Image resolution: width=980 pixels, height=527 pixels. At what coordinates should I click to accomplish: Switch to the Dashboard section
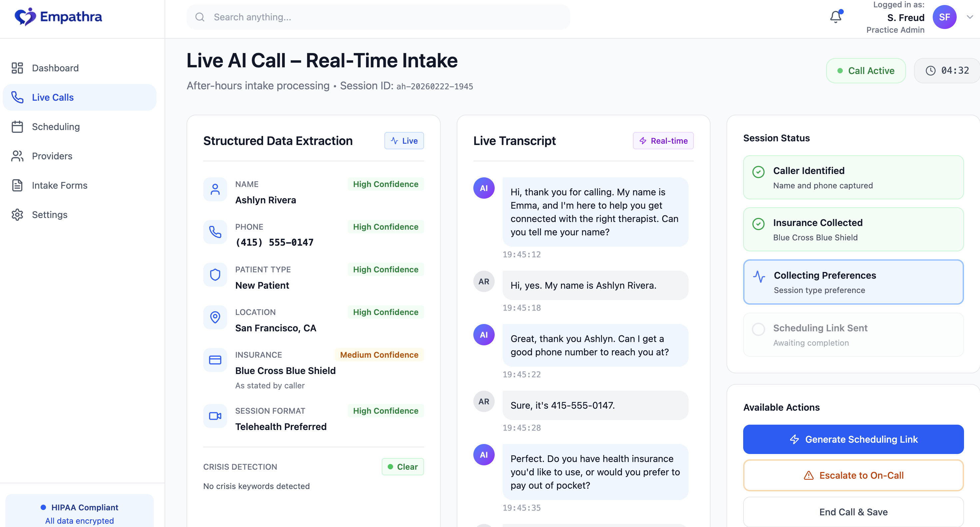pos(55,68)
